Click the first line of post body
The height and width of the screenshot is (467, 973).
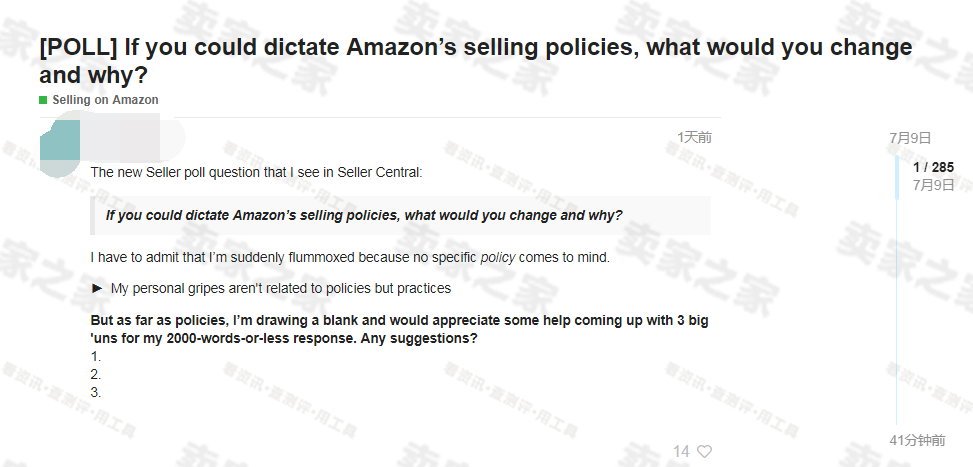click(x=256, y=172)
